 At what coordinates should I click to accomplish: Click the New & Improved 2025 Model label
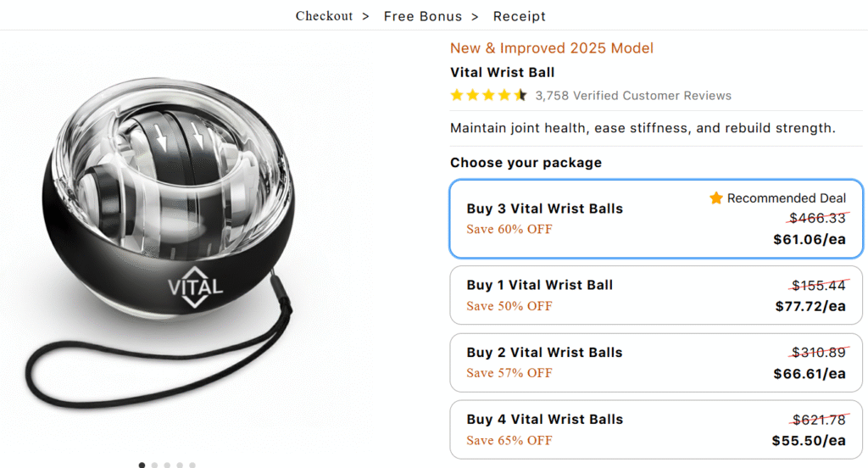coord(552,48)
